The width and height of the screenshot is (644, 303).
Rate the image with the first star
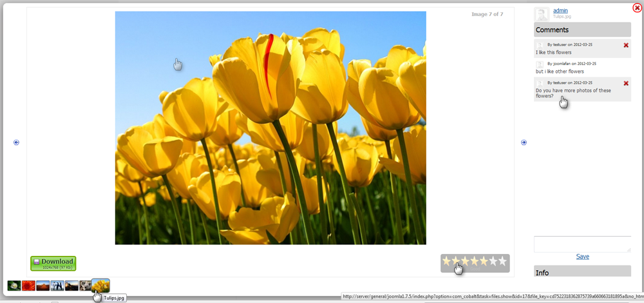[x=446, y=261]
